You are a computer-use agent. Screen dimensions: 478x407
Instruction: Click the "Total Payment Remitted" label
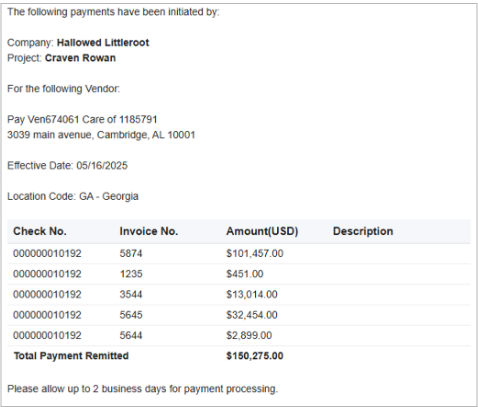(71, 356)
